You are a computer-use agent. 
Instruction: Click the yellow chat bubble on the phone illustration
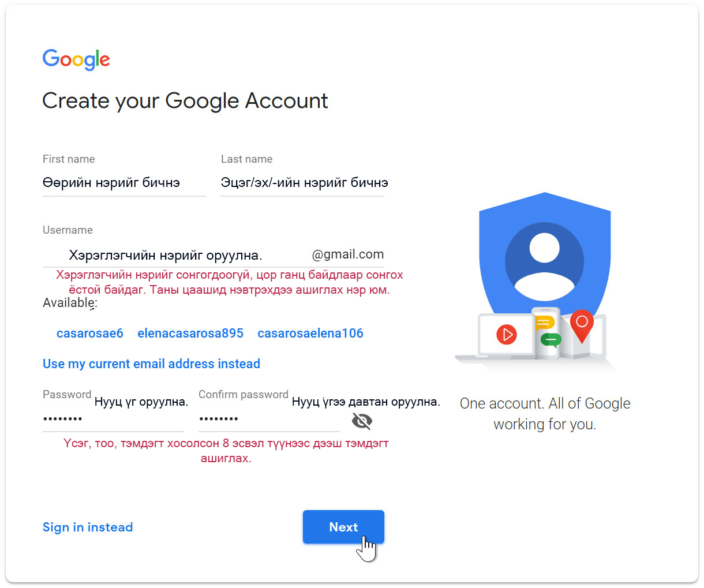(x=545, y=323)
